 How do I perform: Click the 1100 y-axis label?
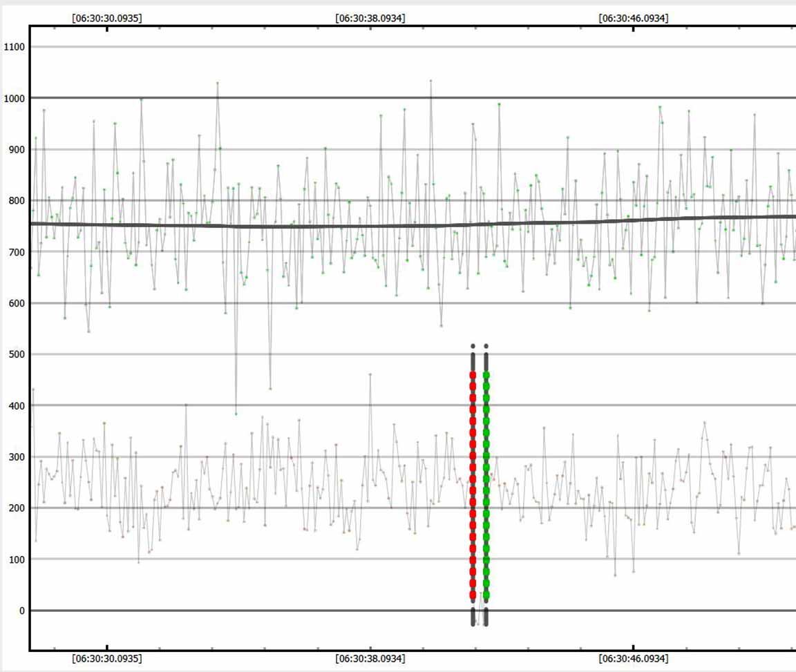(x=15, y=47)
